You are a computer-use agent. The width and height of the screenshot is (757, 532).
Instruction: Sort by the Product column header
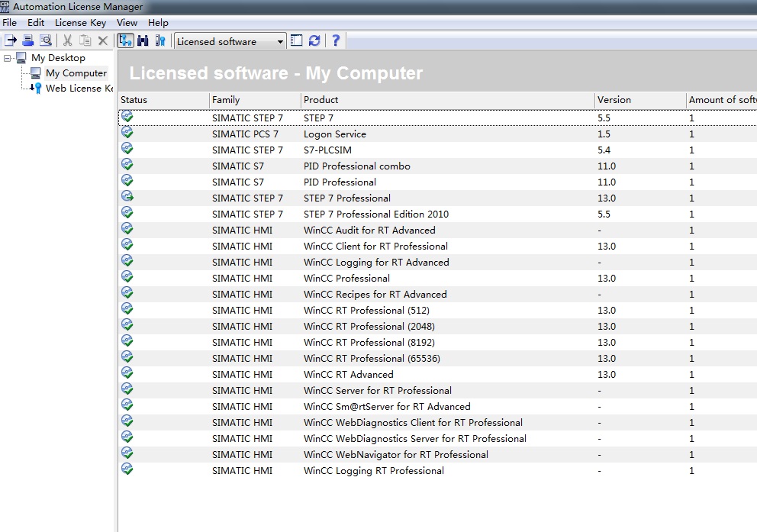click(x=447, y=100)
